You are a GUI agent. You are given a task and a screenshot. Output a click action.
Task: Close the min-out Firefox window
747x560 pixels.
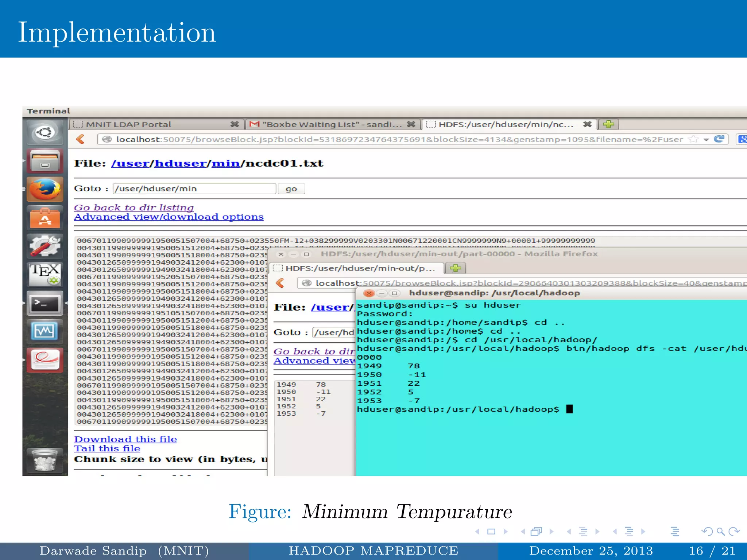281,254
